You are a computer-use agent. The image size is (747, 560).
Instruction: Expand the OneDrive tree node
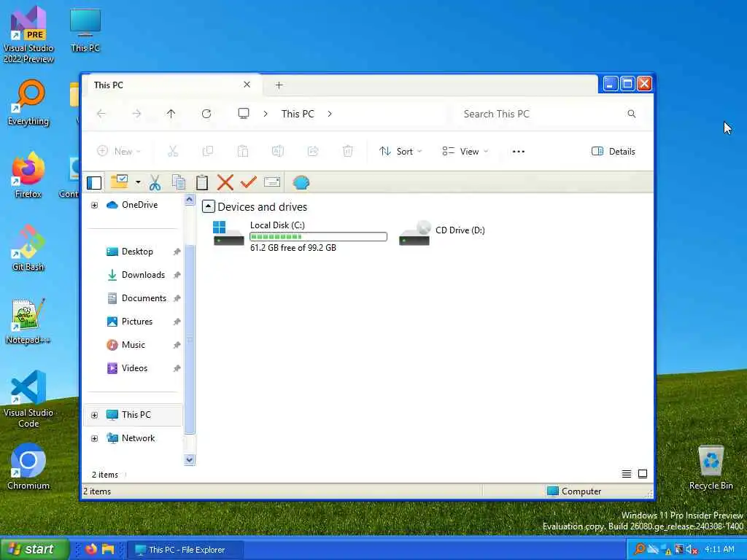pyautogui.click(x=94, y=205)
